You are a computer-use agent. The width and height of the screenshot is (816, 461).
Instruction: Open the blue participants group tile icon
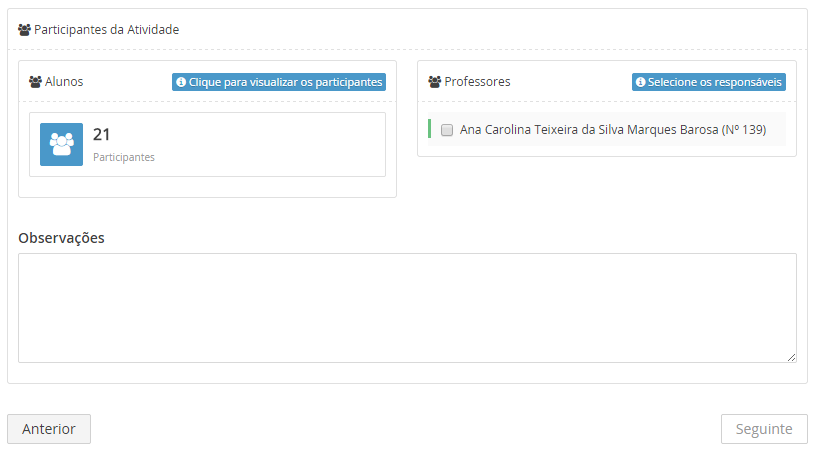[x=61, y=144]
